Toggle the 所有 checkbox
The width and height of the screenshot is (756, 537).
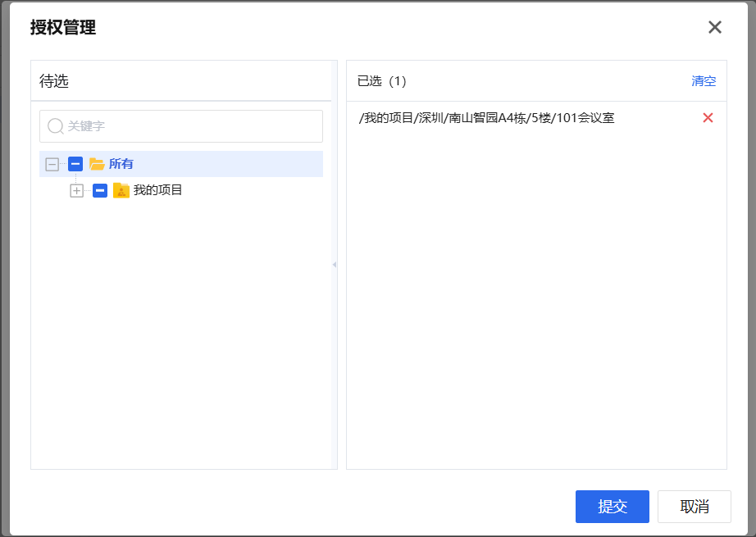tap(75, 164)
